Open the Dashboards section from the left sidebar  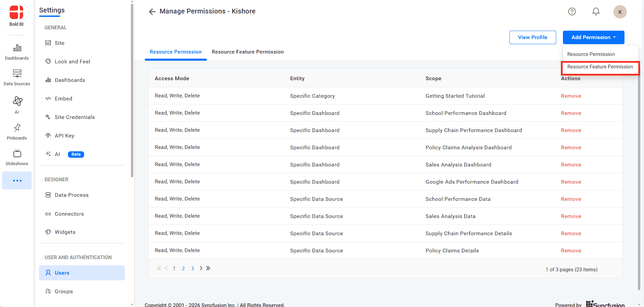pyautogui.click(x=16, y=51)
